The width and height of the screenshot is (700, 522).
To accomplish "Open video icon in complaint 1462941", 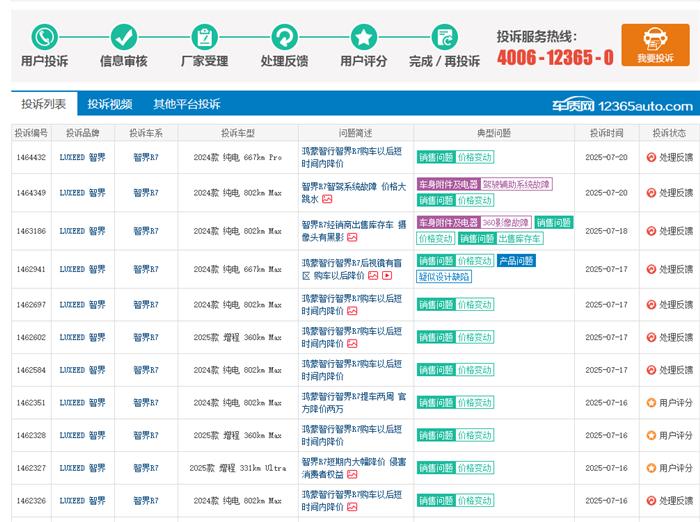I will [x=387, y=276].
